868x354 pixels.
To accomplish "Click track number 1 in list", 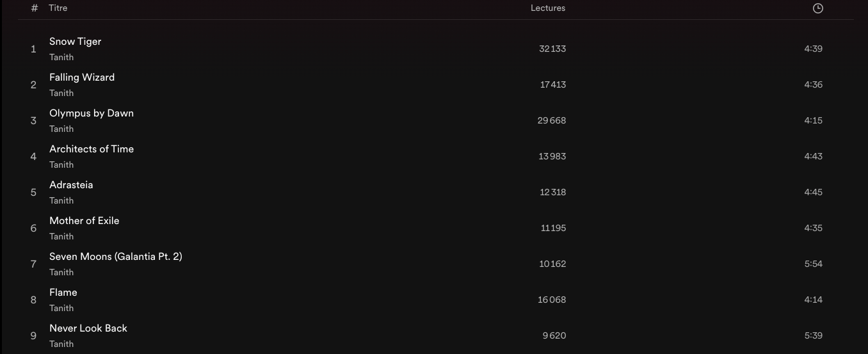I will click(x=33, y=49).
